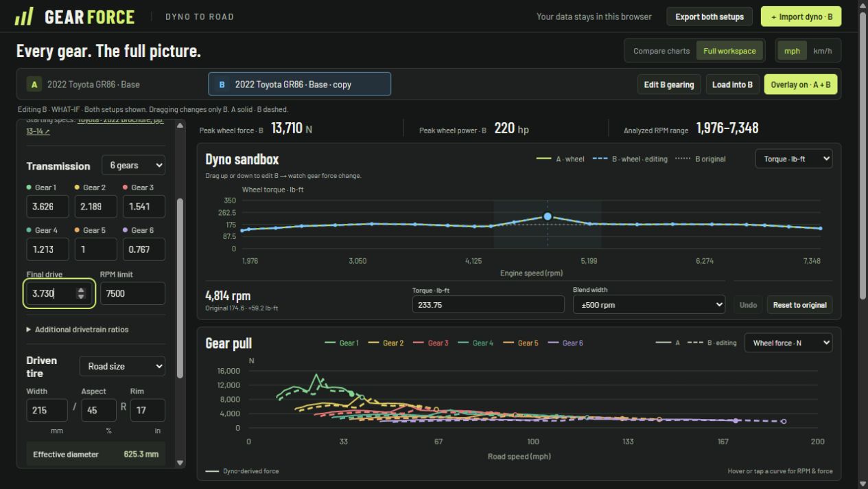Viewport: 868px width, 489px height.
Task: Click the sidebar panel scrollbar thumb
Action: pyautogui.click(x=180, y=288)
